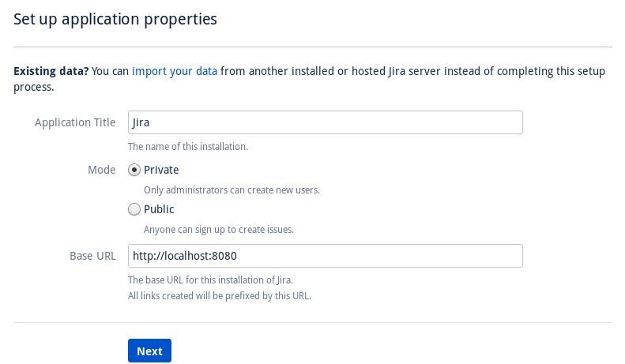
Task: Click the 'Mode' field label
Action: click(x=102, y=170)
